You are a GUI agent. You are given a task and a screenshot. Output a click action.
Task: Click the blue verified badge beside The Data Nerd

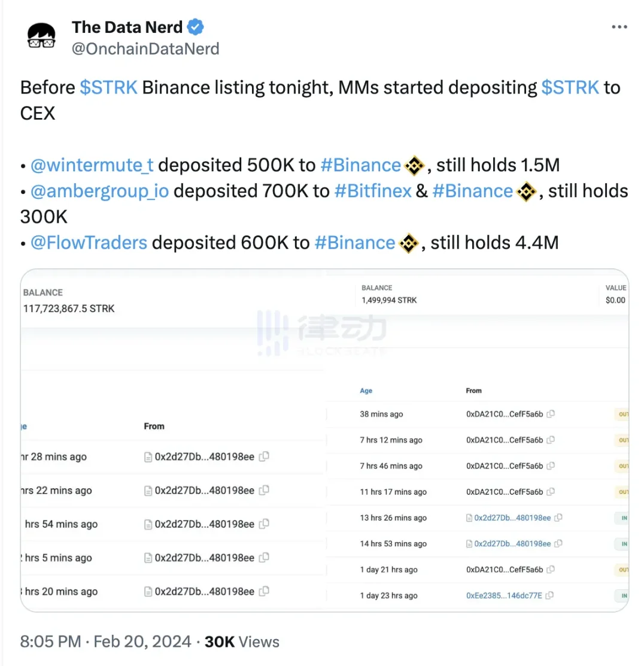[x=195, y=27]
